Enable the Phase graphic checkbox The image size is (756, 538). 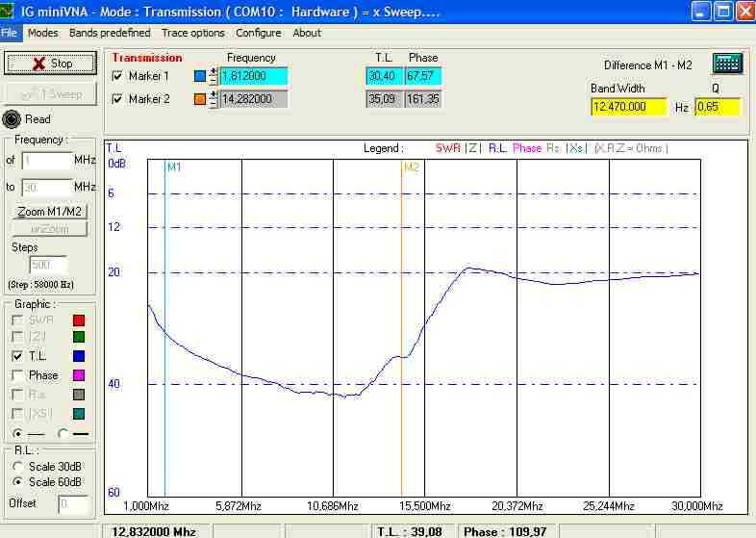coord(17,375)
